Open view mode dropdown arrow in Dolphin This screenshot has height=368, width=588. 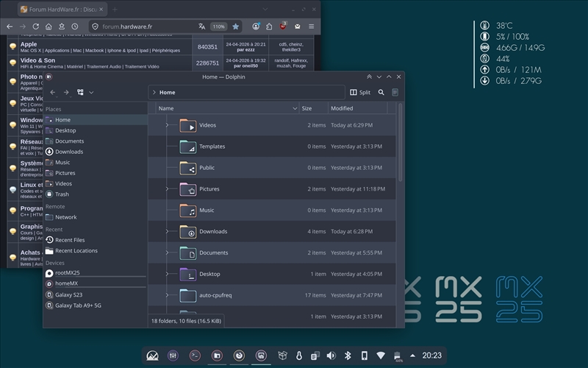tap(91, 93)
